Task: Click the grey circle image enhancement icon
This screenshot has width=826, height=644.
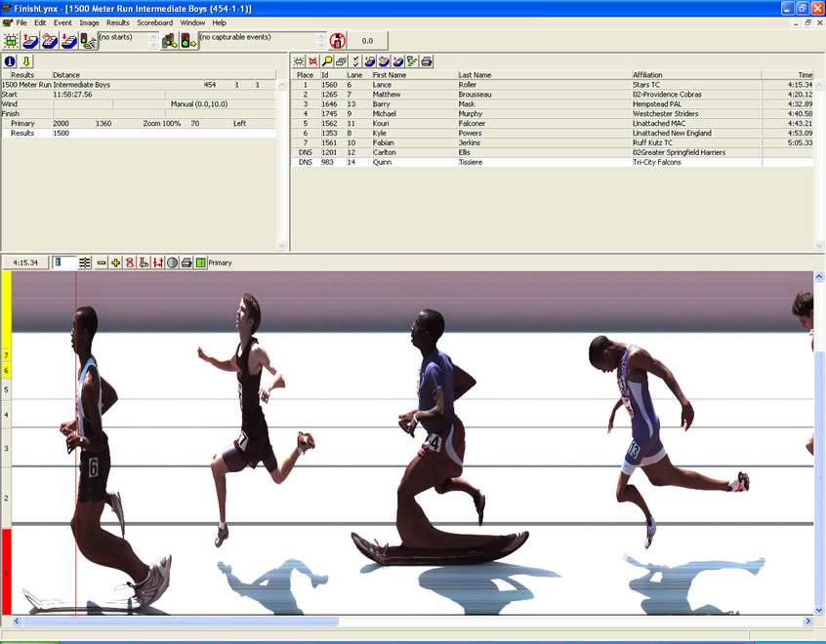Action: pyautogui.click(x=172, y=262)
